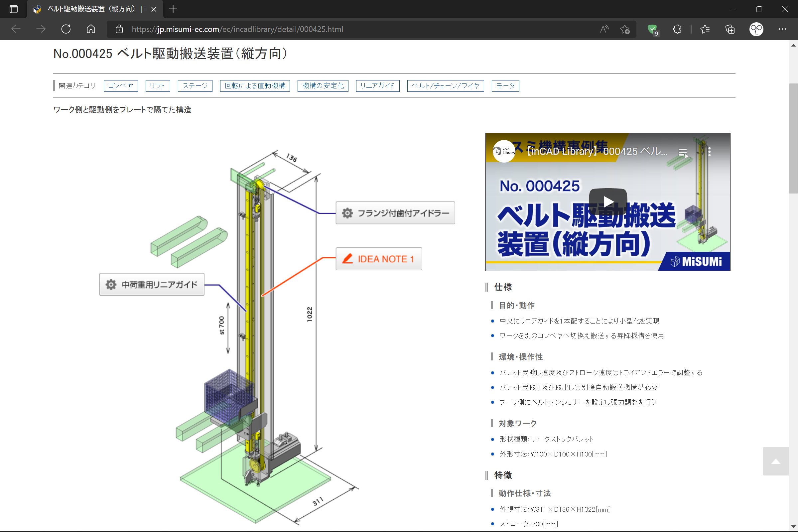Open the 回転による直動機構 category link

[x=255, y=86]
